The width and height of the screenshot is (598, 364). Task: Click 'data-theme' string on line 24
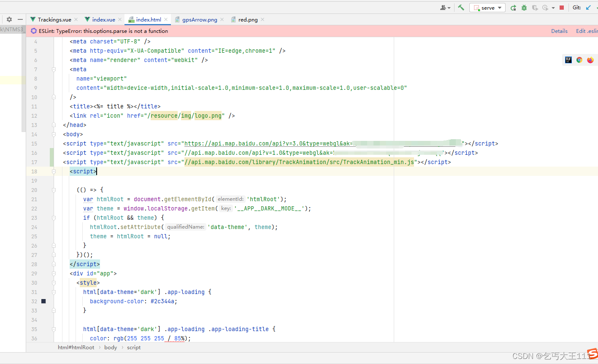click(x=227, y=227)
